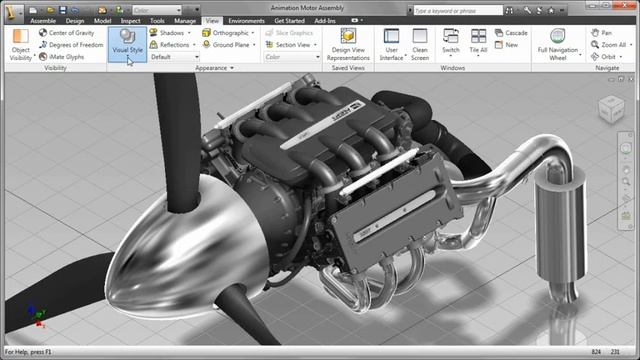Screen dimensions: 640x360
Task: Open the Inventor application menu button
Action: coord(13,12)
